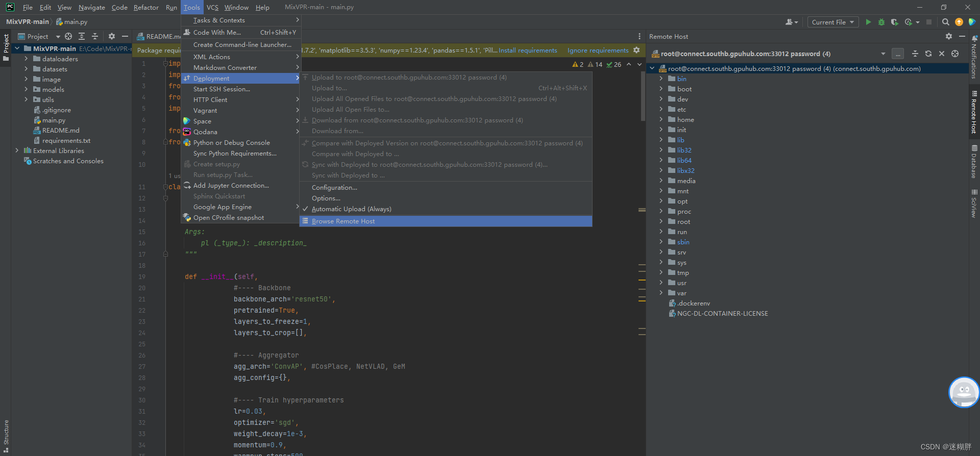This screenshot has height=456, width=980.
Task: Hide the Project panel with minus icon
Action: click(125, 36)
